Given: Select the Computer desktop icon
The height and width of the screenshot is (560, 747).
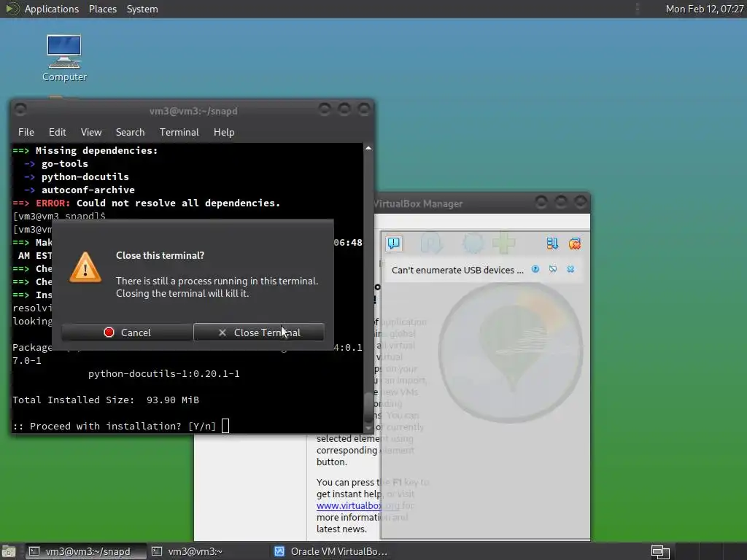Looking at the screenshot, I should point(64,58).
